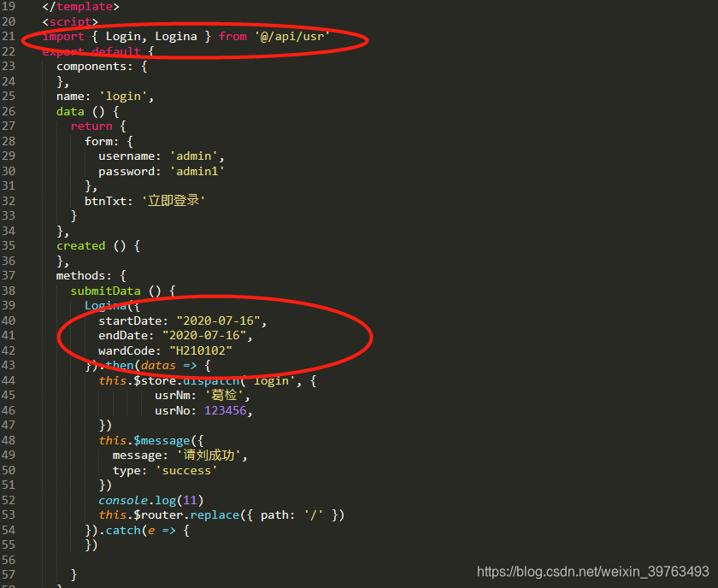Click 'methods: {' on line 37
718x588 pixels.
(91, 276)
